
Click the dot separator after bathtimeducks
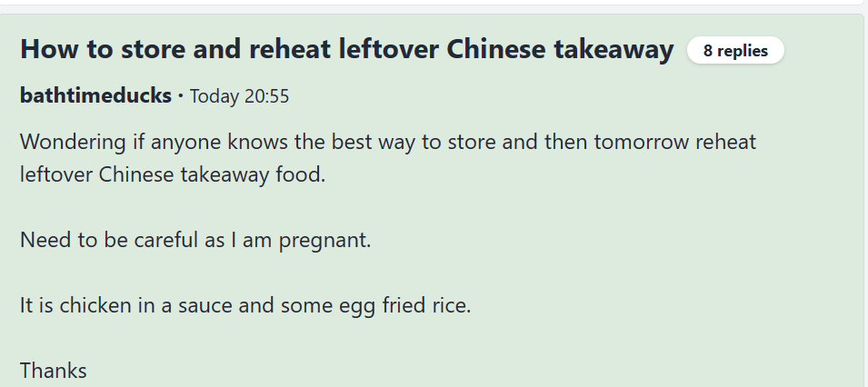click(181, 95)
